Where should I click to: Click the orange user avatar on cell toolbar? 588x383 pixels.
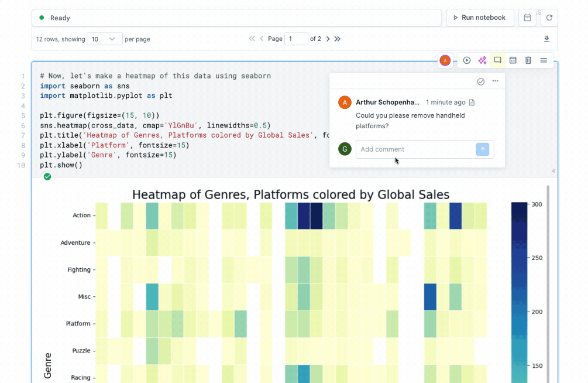(x=445, y=60)
